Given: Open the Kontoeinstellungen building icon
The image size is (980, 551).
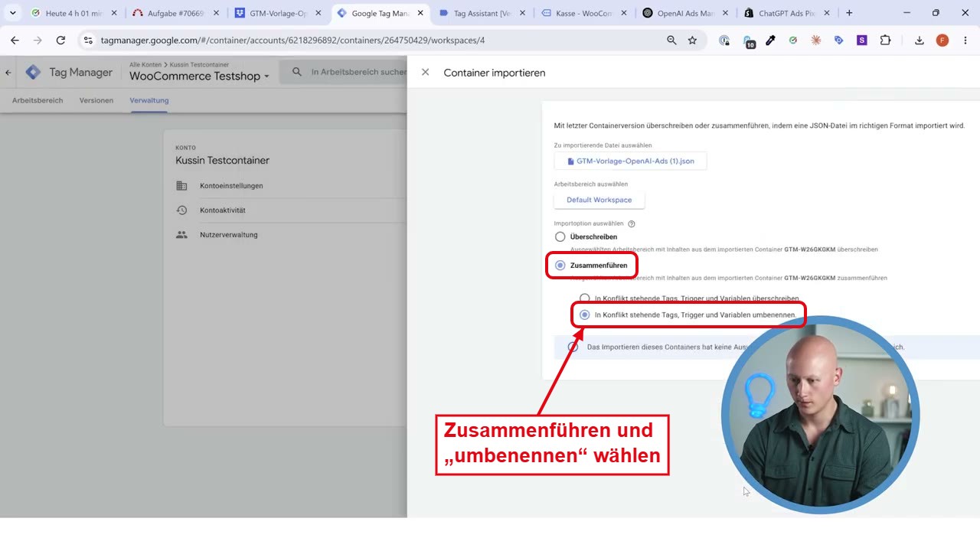Looking at the screenshot, I should point(181,186).
